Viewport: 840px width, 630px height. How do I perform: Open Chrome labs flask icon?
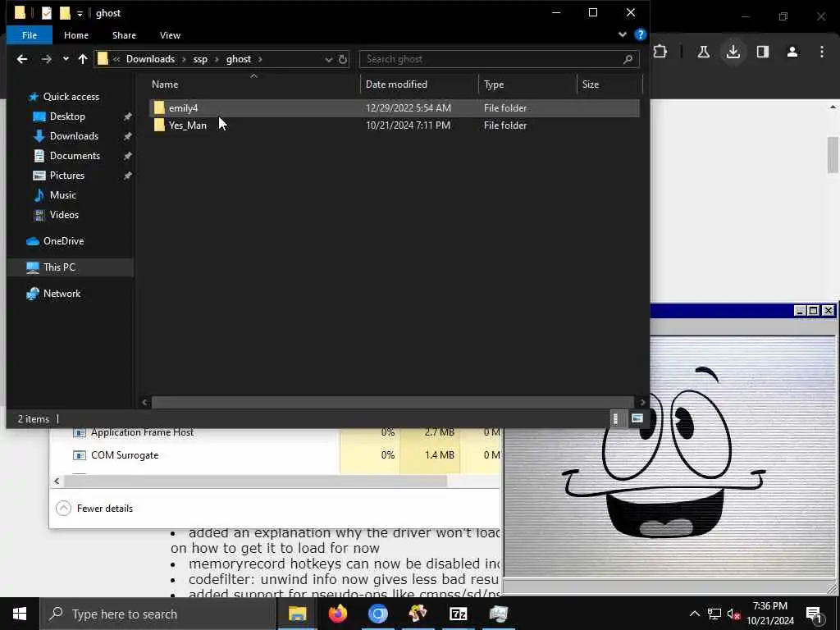(703, 52)
